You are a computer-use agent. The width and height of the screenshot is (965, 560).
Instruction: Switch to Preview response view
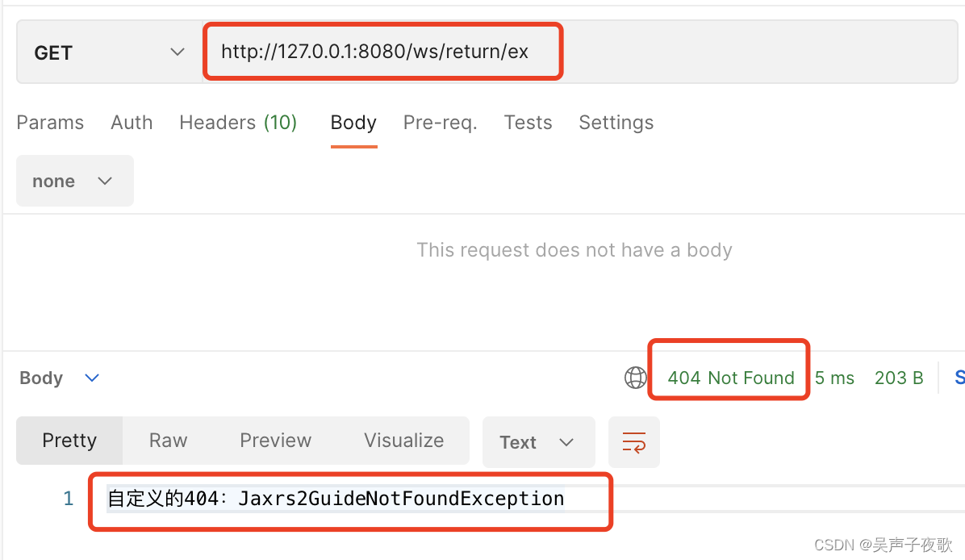pyautogui.click(x=276, y=441)
